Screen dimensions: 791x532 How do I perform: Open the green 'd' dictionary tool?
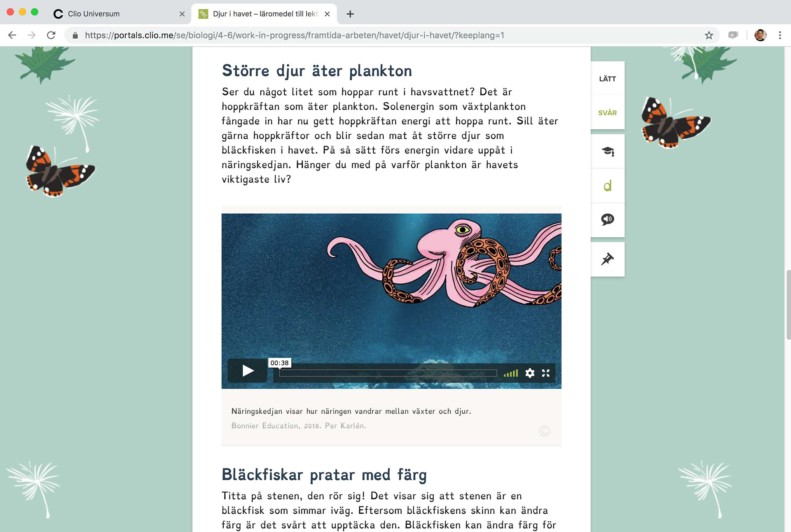tap(607, 186)
